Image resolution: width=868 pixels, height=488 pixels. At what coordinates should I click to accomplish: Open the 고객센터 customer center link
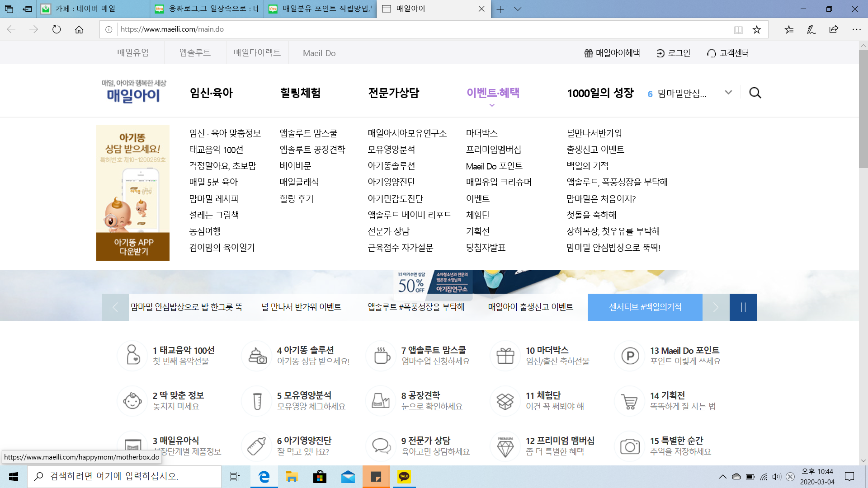coord(728,53)
